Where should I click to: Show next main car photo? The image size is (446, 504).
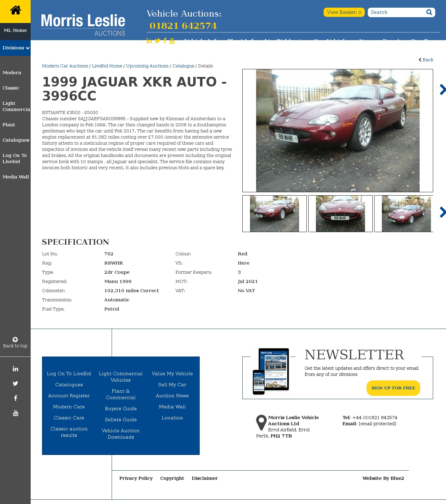[443, 90]
